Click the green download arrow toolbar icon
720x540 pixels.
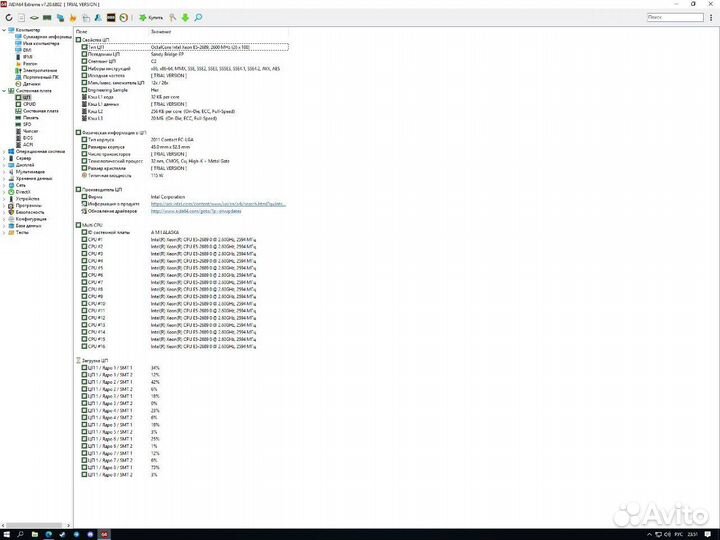coord(185,18)
